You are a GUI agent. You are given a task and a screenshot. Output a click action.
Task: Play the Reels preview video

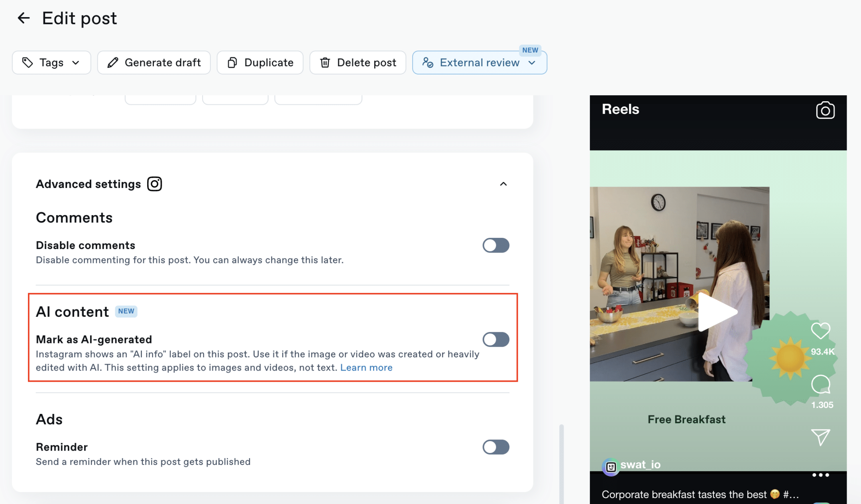[717, 312]
